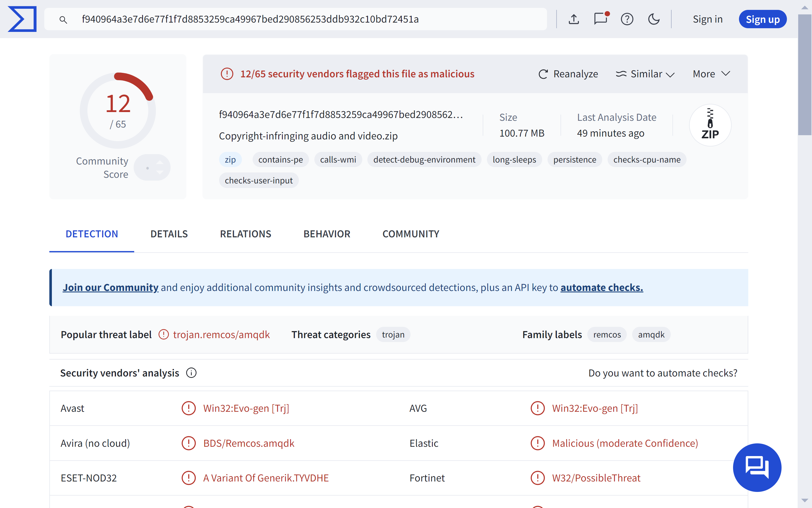Open the upload file icon

pos(574,19)
